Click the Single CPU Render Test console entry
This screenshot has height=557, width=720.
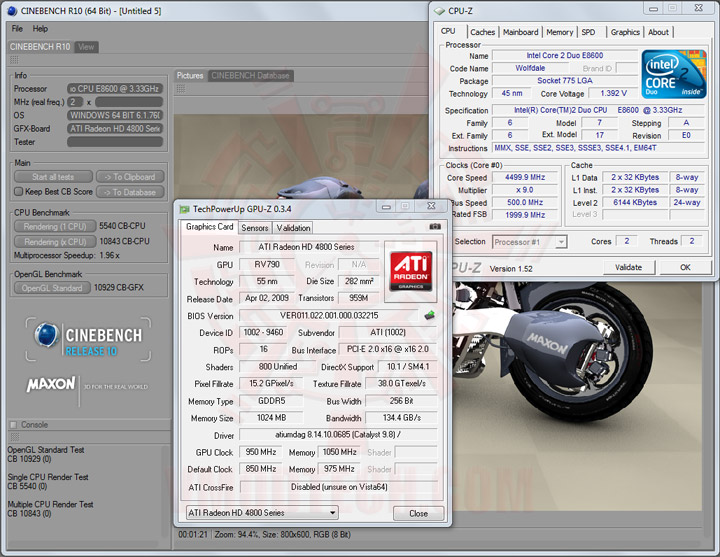(48, 481)
